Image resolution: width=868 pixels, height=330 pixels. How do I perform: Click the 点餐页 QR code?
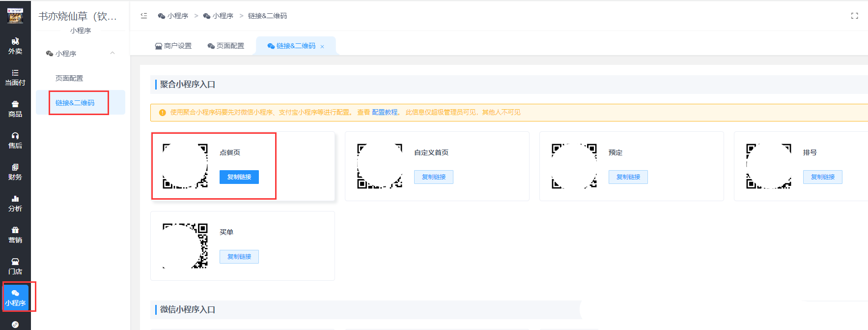(x=185, y=166)
